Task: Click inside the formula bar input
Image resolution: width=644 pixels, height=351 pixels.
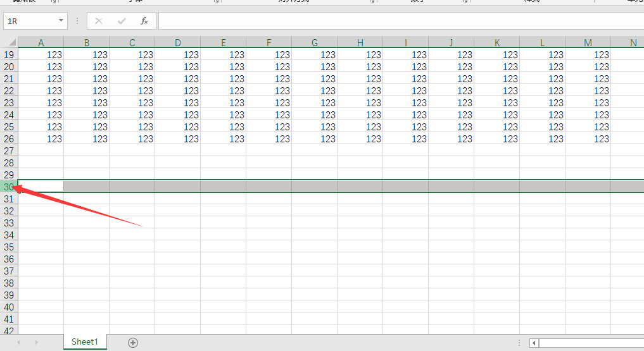Action: 401,21
